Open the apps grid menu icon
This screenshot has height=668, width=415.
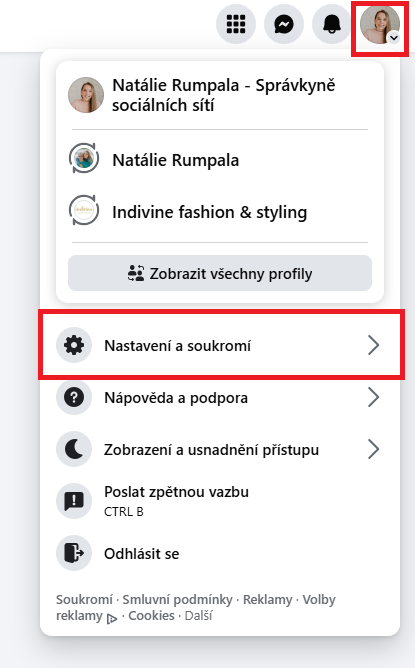236,24
